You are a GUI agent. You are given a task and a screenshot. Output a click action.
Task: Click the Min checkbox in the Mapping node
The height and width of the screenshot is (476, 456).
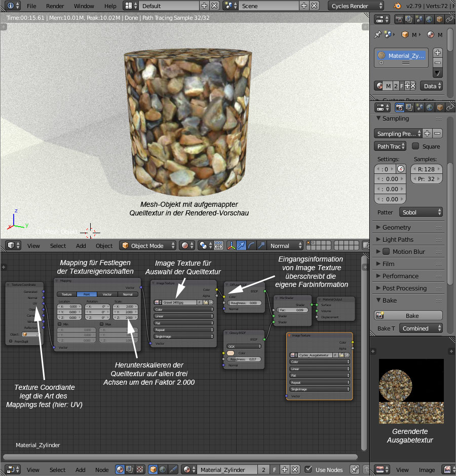[x=59, y=324]
